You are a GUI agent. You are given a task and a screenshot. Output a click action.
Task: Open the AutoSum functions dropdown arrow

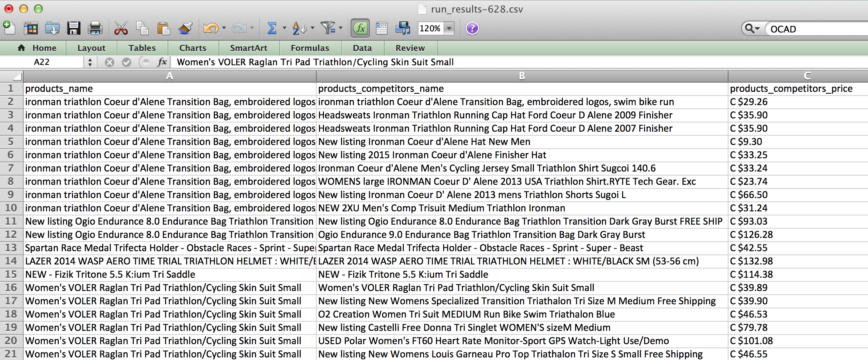[x=284, y=28]
